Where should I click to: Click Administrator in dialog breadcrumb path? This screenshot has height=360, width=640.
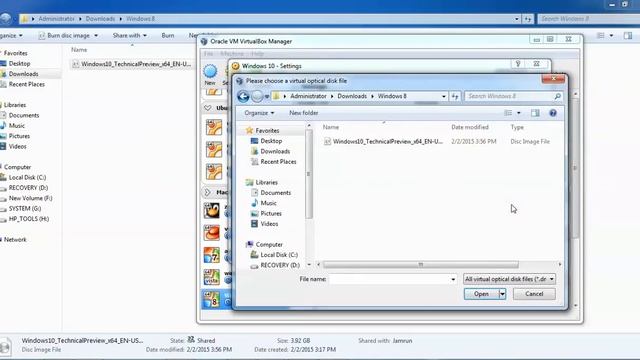point(308,96)
